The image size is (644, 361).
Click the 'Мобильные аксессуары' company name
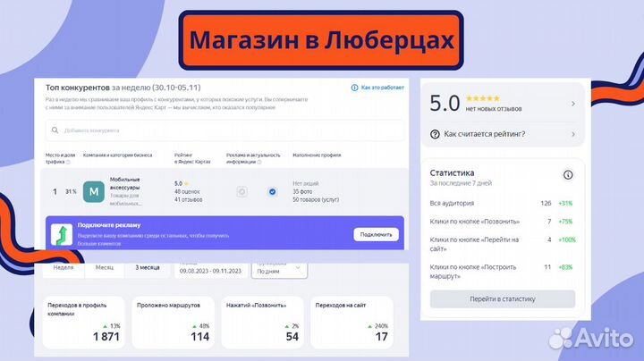tap(125, 183)
